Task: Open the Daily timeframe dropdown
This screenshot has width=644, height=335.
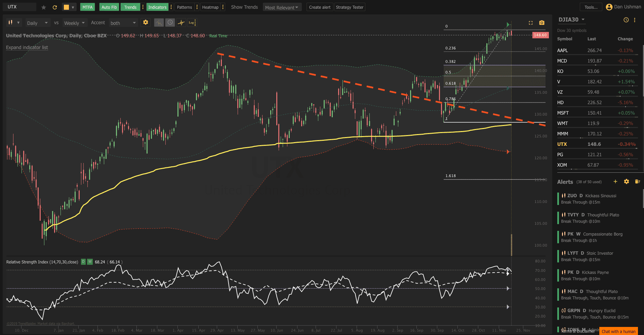Action: point(38,23)
